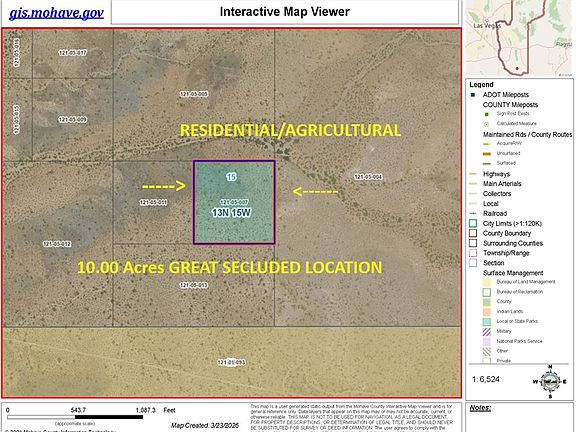Select the Indian Lands color swatch
The height and width of the screenshot is (432, 576).
[x=487, y=312]
